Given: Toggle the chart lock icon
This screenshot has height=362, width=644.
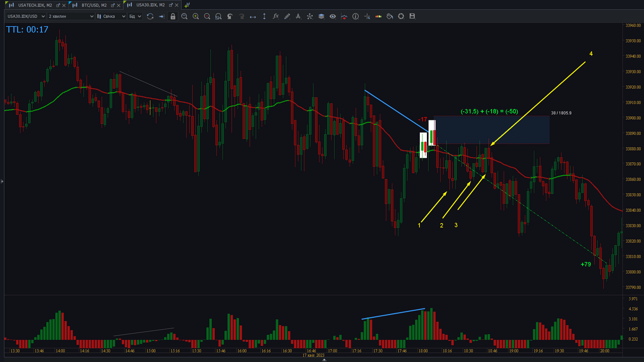Looking at the screenshot, I should [173, 16].
